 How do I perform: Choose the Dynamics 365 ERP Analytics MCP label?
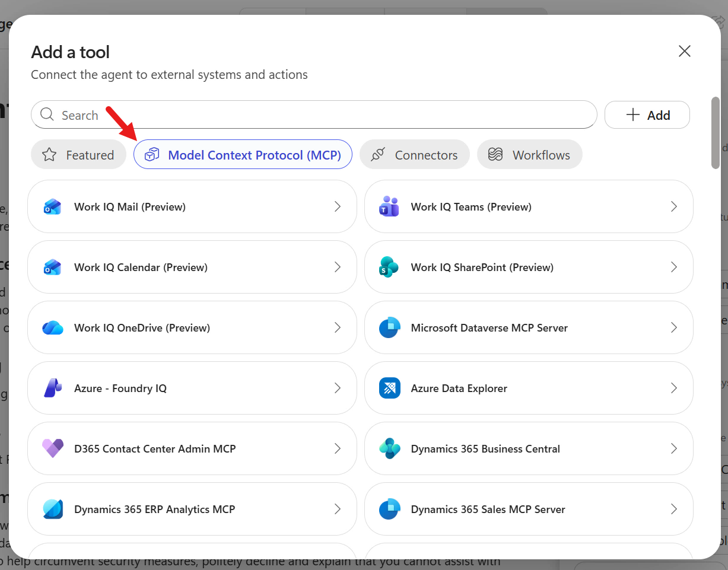coord(154,509)
